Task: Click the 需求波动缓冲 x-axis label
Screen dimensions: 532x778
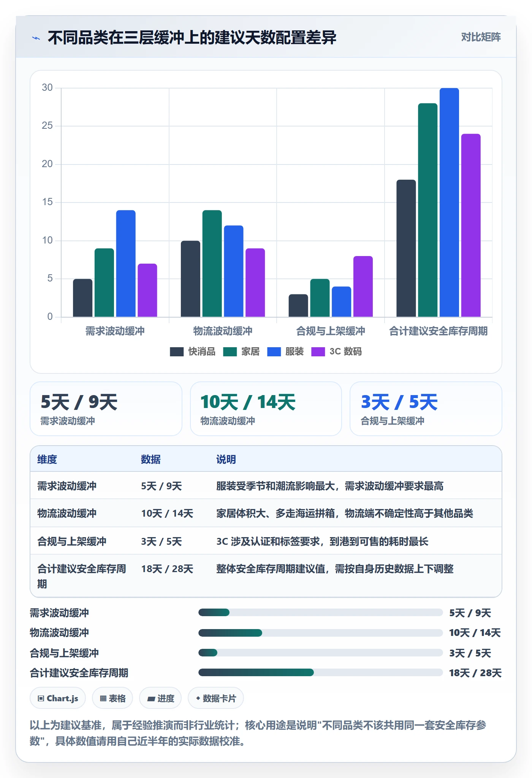Action: tap(115, 331)
